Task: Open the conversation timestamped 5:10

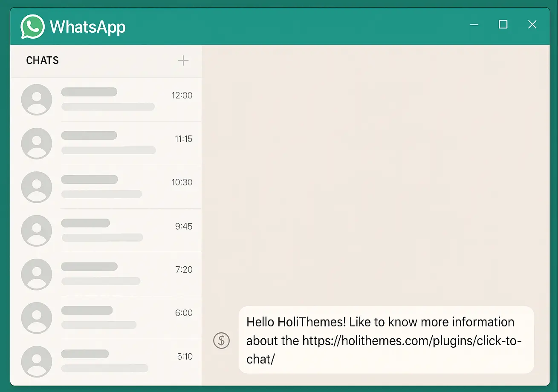Action: coord(107,361)
